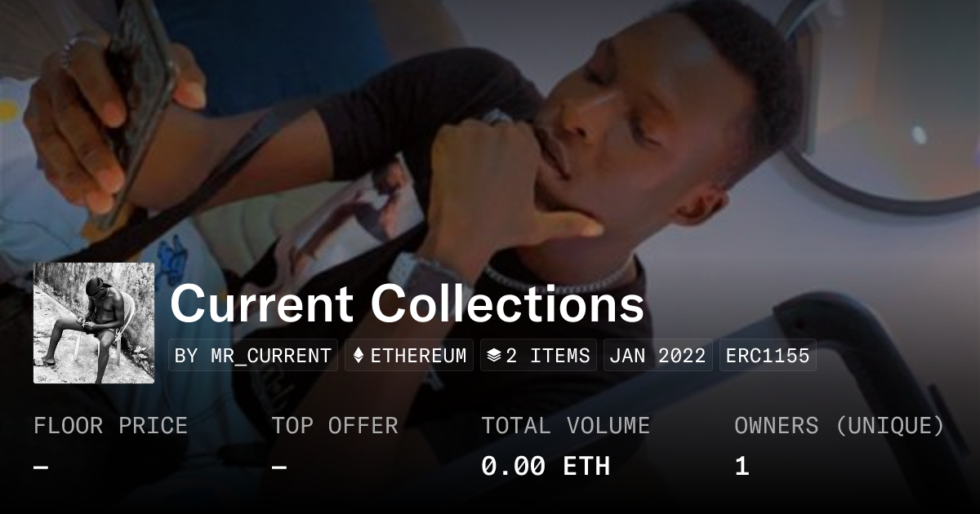Open the Current Collections title
The width and height of the screenshot is (980, 514).
tap(407, 304)
